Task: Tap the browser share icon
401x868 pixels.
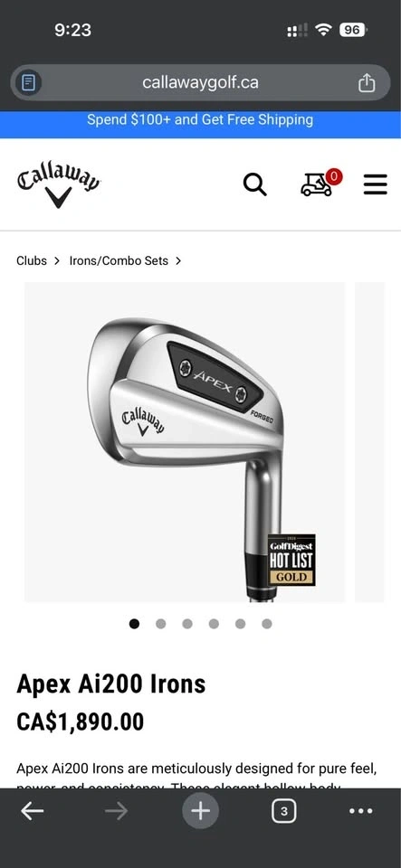Action: 366,83
